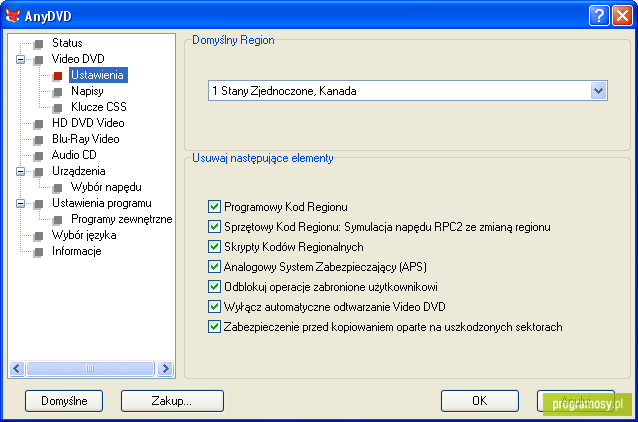The height and width of the screenshot is (422, 638).
Task: Open the Domyślny Region dropdown
Action: point(598,90)
